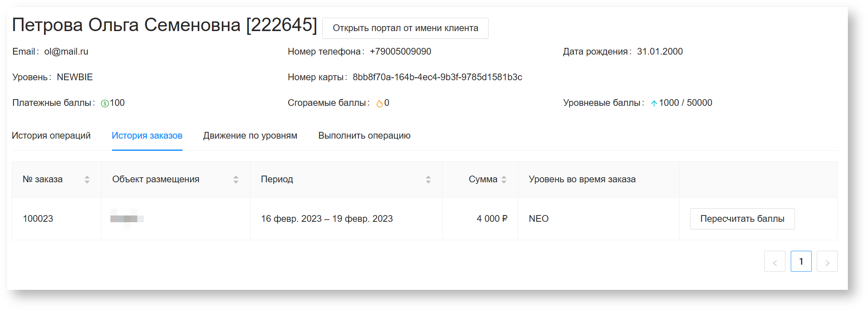
Task: Select the История заказов tab
Action: (x=147, y=136)
